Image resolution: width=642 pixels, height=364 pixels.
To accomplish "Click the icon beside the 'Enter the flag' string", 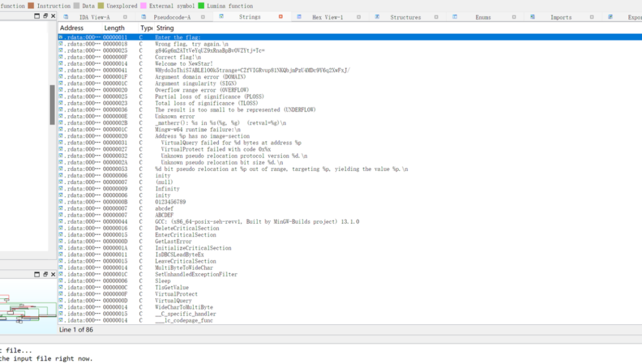I will (x=60, y=37).
